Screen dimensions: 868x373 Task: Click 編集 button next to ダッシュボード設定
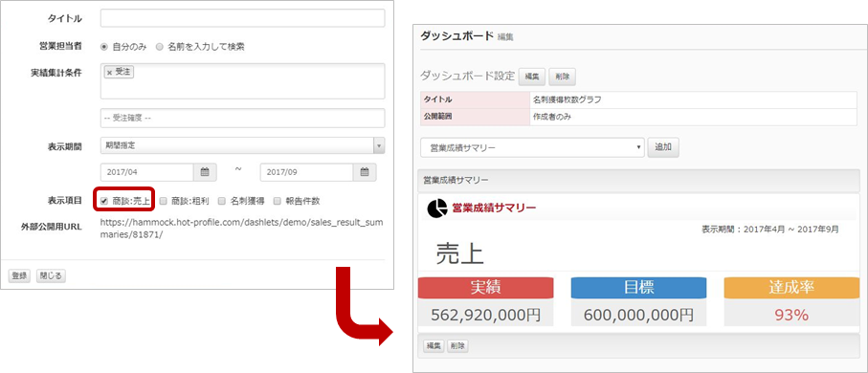(531, 77)
